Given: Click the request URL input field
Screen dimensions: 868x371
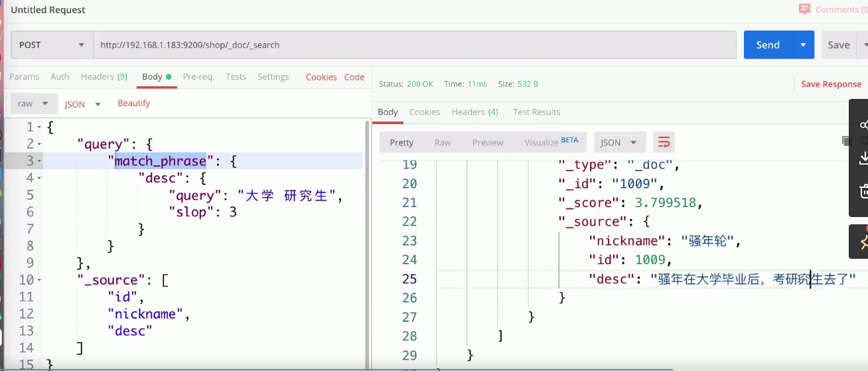Looking at the screenshot, I should tap(415, 44).
